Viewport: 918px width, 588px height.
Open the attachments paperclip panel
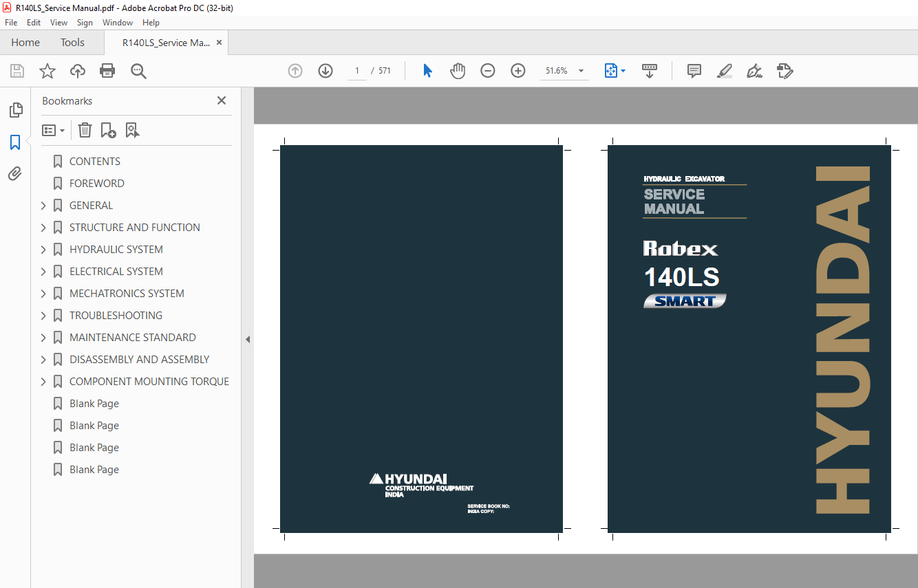15,173
